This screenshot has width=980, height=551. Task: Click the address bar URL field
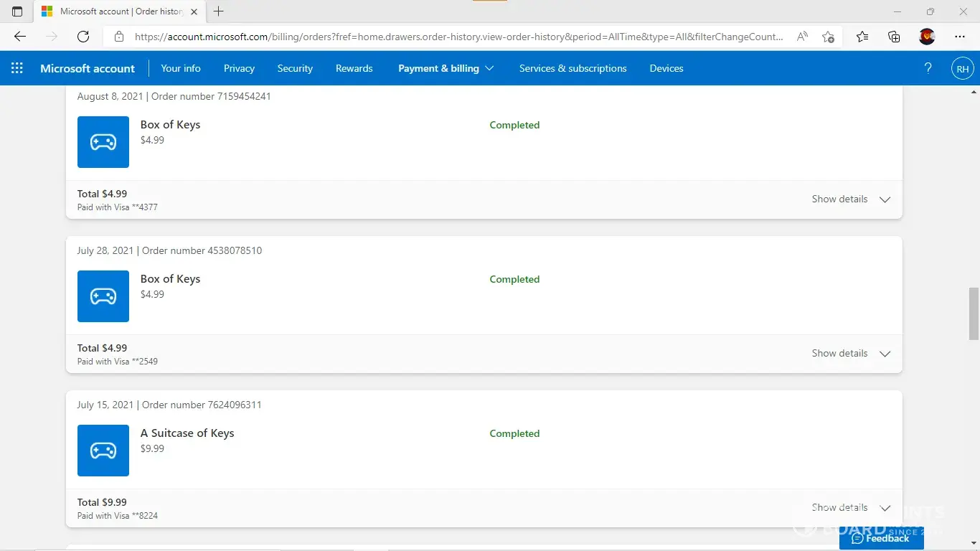[x=459, y=37]
